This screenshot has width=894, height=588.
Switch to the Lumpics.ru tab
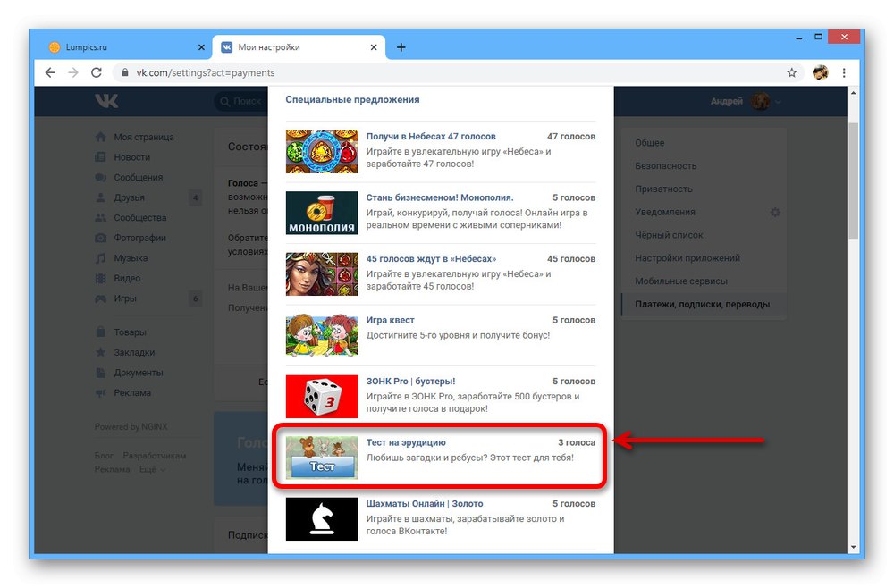(x=125, y=47)
